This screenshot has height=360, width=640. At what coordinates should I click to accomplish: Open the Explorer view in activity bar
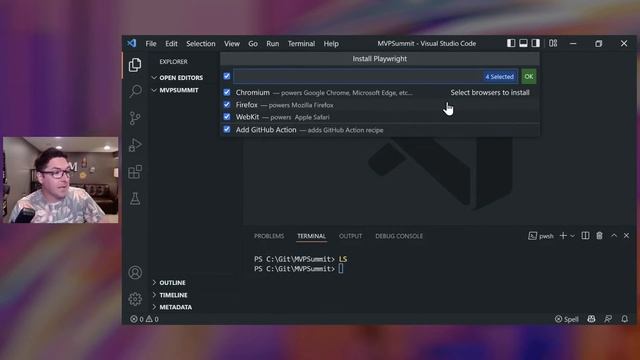(135, 64)
